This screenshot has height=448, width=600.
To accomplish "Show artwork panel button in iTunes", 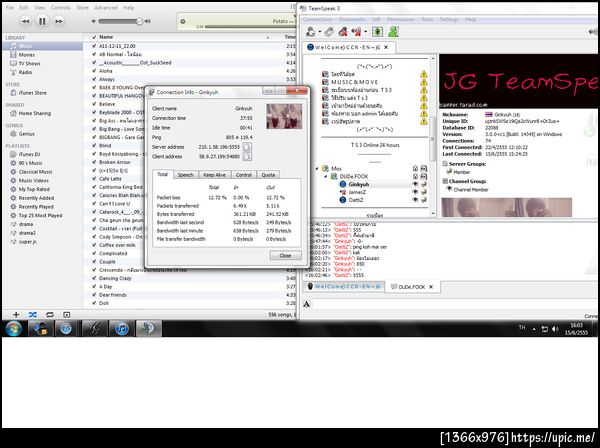I will pos(67,314).
